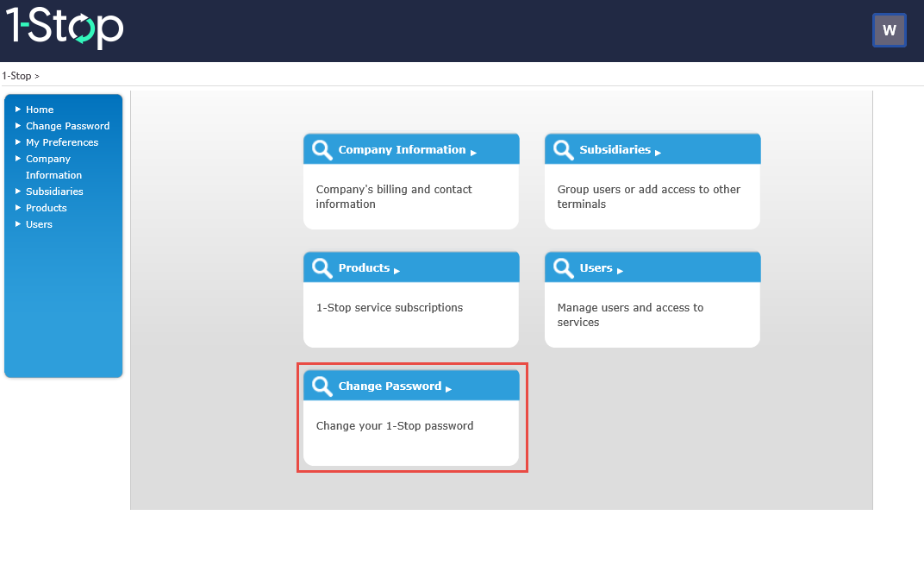Click triangle bullet beside sidebar Users
This screenshot has width=924, height=578.
(18, 224)
